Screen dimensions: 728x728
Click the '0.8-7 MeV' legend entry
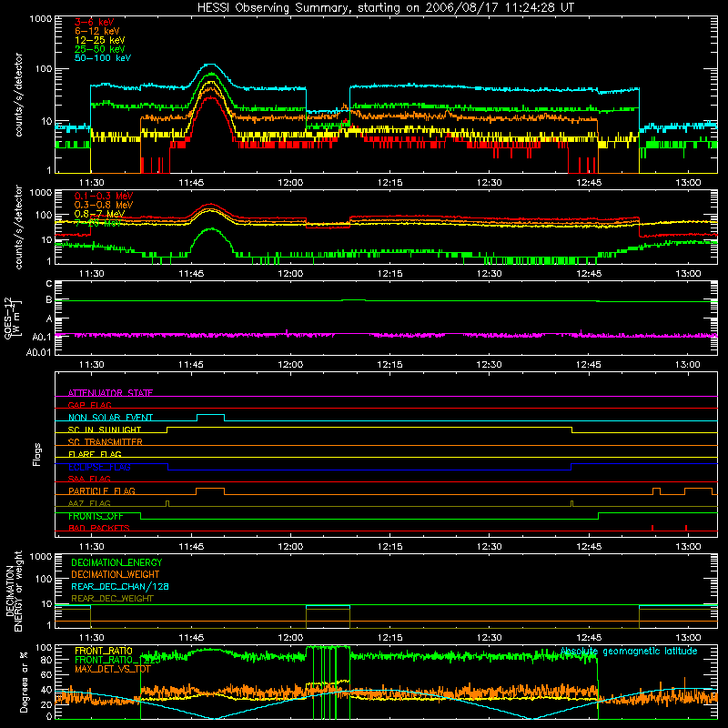pyautogui.click(x=99, y=214)
